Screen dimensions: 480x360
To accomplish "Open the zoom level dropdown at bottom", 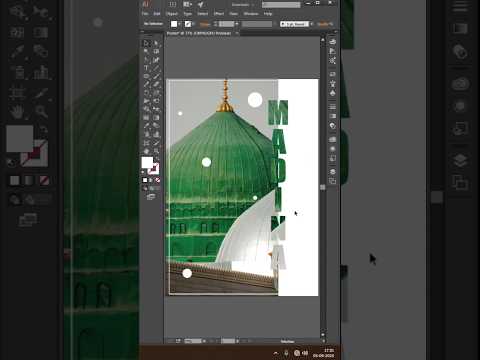I will click(204, 341).
